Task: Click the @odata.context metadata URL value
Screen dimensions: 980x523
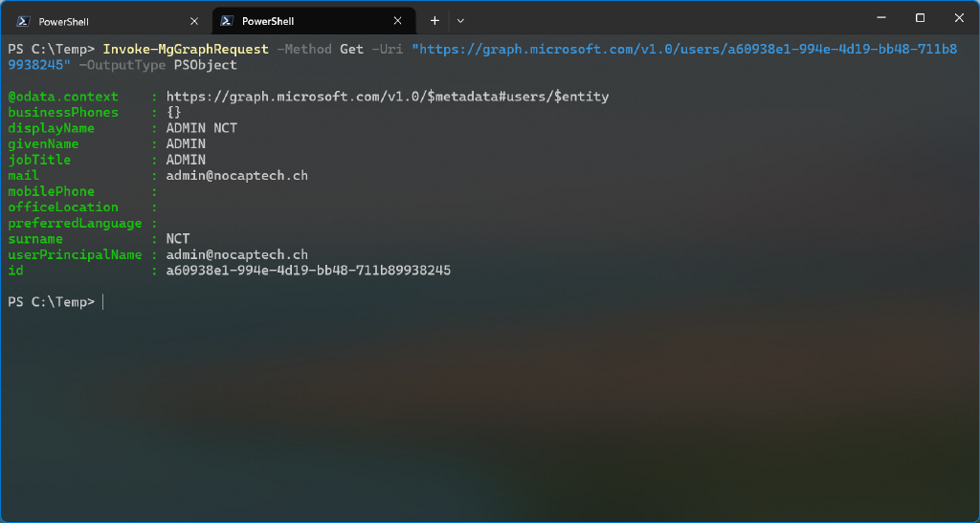Action: coord(388,97)
